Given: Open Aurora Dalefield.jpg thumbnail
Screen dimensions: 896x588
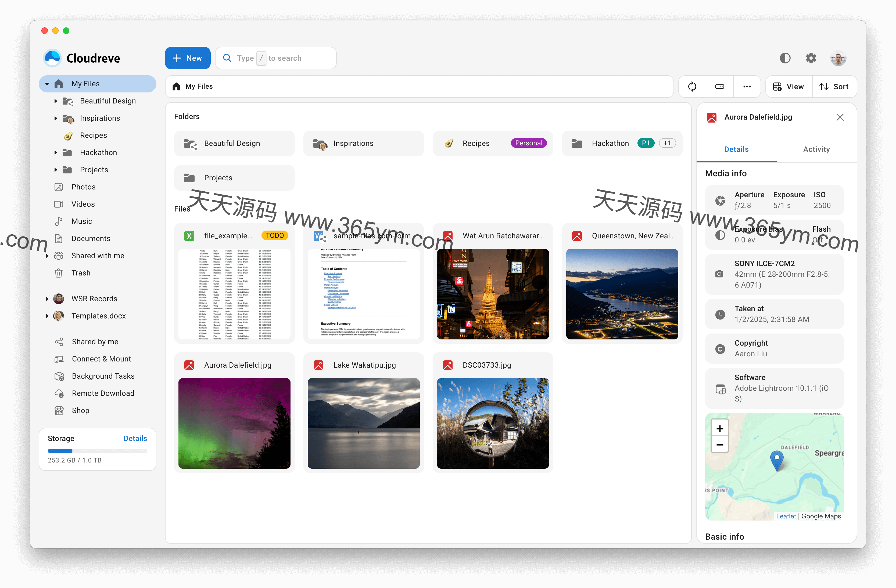Looking at the screenshot, I should (234, 424).
